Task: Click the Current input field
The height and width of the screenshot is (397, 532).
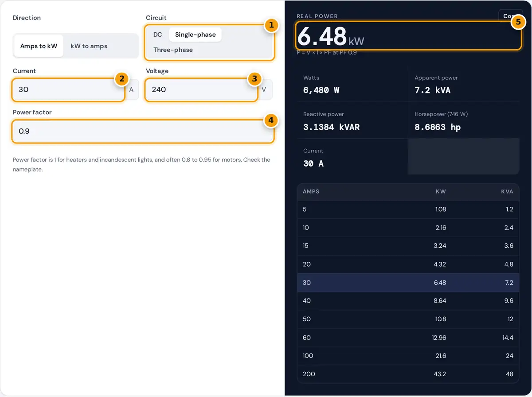Action: (69, 90)
